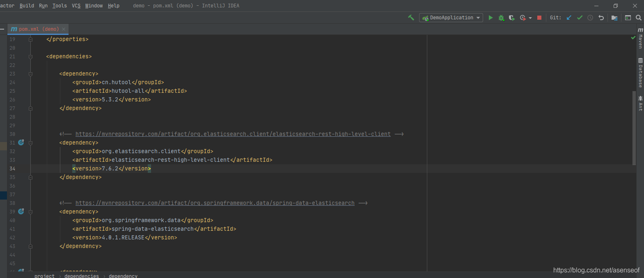Click the 'dependency' breadcrumb
Viewport: 644px width, 278px height.
(x=123, y=276)
